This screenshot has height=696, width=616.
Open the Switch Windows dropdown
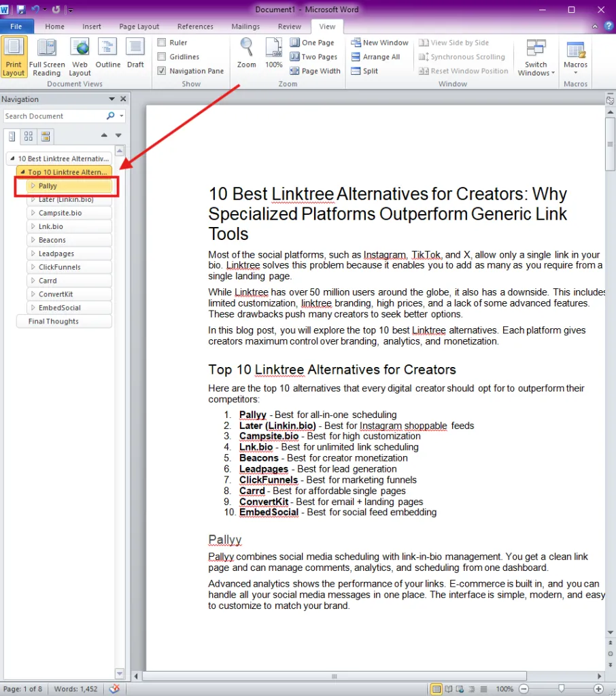(536, 57)
